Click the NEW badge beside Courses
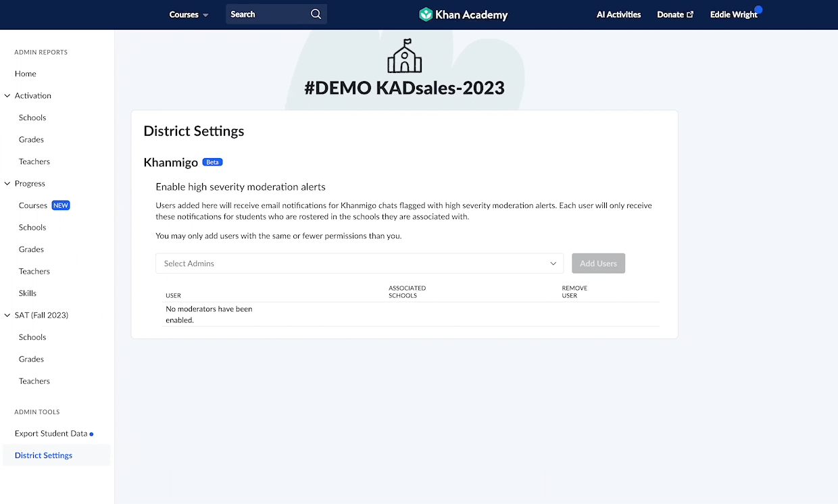 (x=61, y=205)
